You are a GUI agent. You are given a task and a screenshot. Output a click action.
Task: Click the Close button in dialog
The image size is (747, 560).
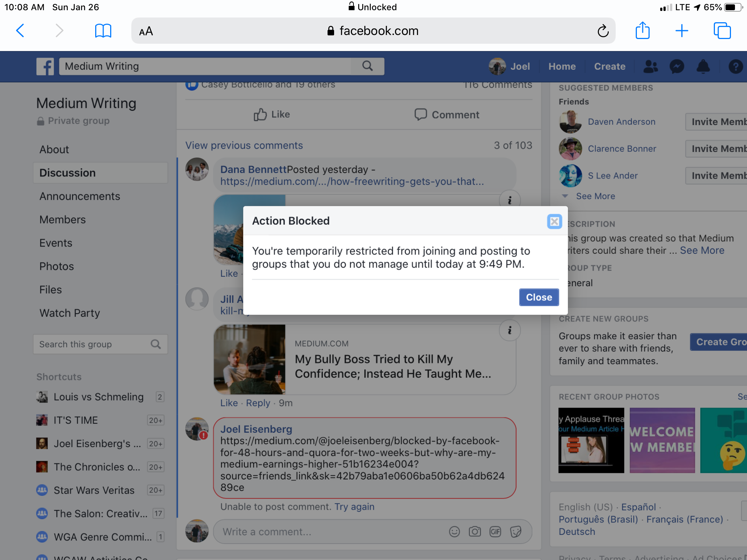click(x=539, y=297)
